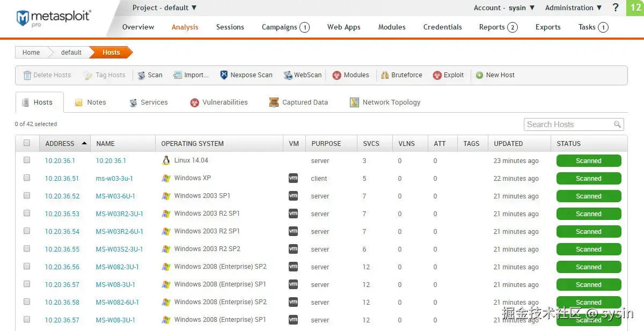
Task: Open the Captured Data tab
Action: click(x=298, y=102)
